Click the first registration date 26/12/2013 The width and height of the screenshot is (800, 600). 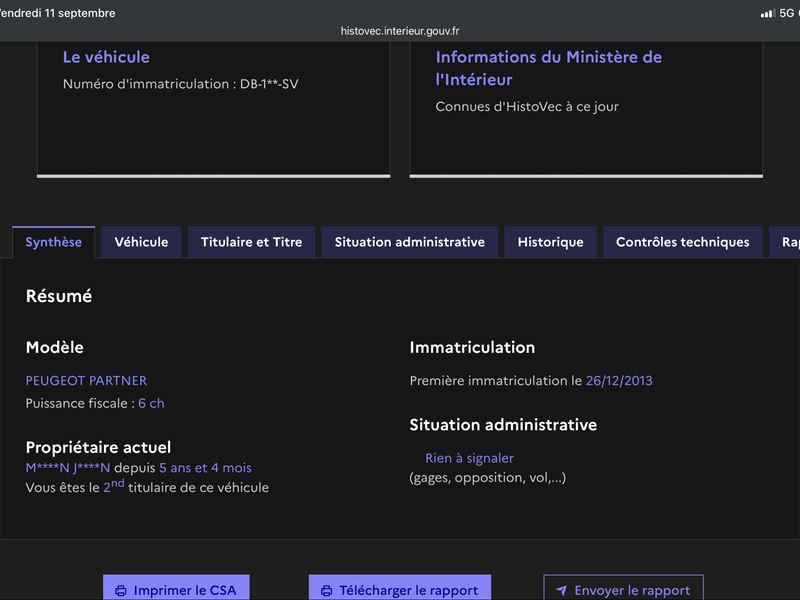coord(619,381)
